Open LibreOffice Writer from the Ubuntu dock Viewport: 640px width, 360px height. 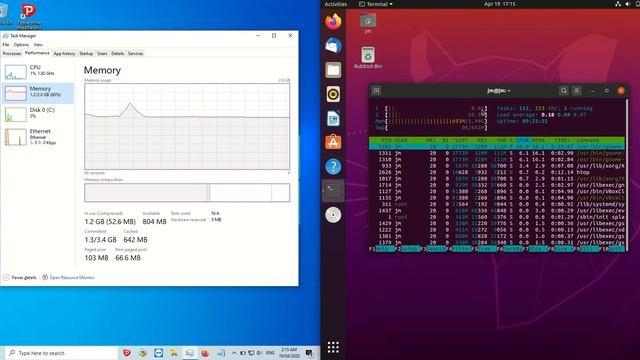pyautogui.click(x=333, y=118)
